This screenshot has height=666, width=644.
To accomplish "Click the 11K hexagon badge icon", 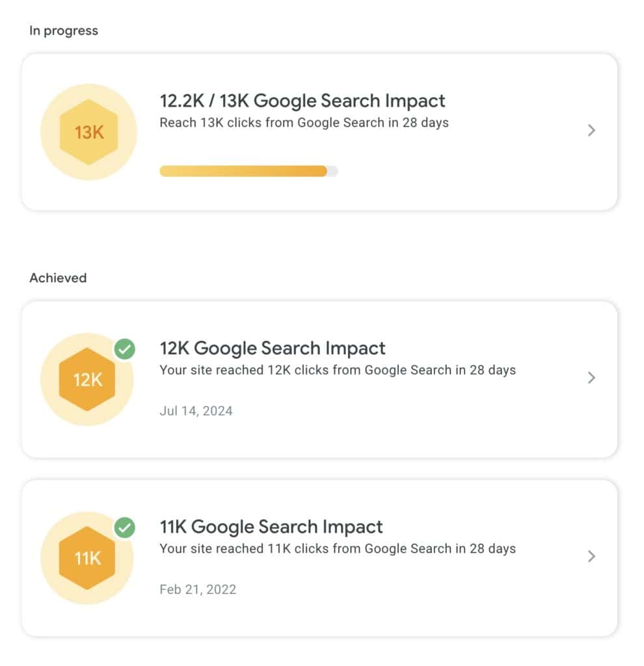I will tap(87, 557).
